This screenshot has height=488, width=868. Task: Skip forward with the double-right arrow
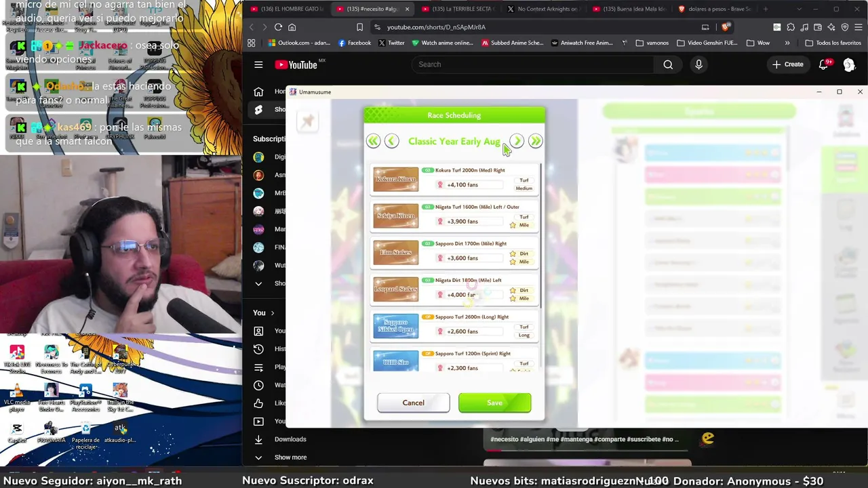pyautogui.click(x=535, y=141)
